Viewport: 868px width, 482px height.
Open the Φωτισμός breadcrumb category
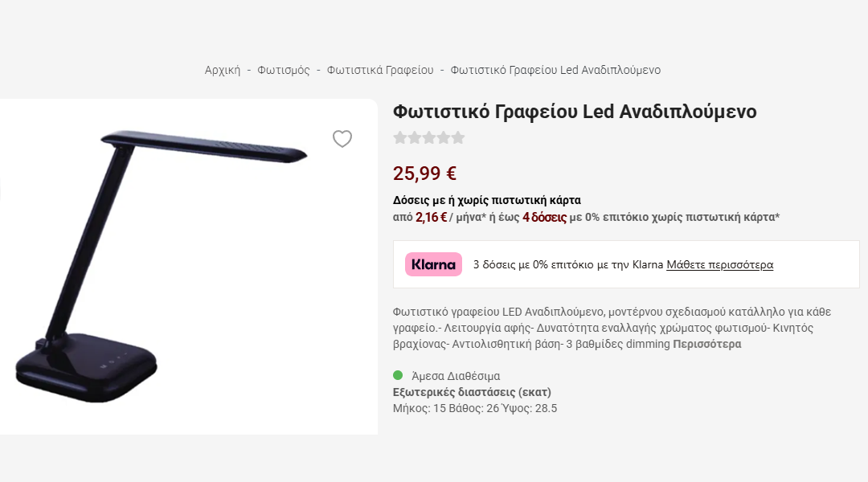click(284, 70)
